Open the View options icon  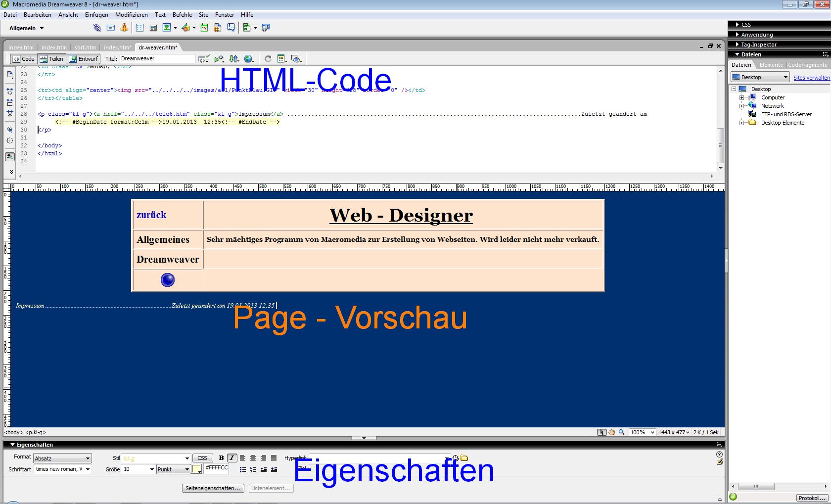coord(282,59)
